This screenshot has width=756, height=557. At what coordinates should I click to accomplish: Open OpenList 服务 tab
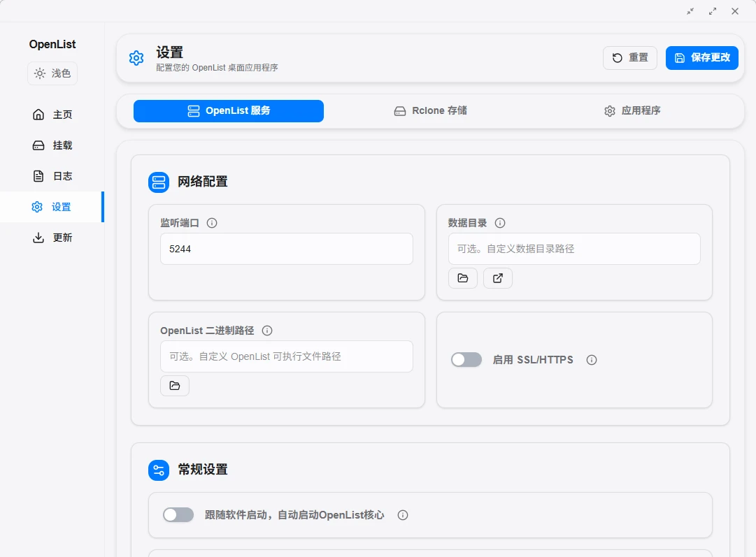pyautogui.click(x=229, y=111)
